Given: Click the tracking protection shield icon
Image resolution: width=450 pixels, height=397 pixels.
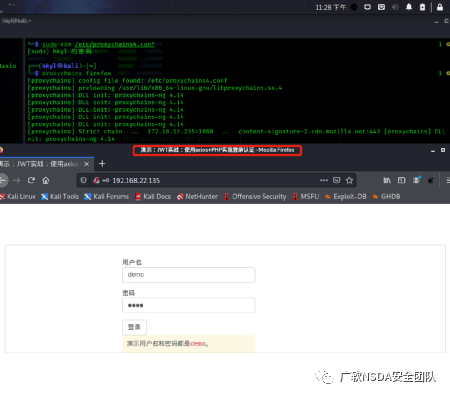Looking at the screenshot, I should click(83, 180).
